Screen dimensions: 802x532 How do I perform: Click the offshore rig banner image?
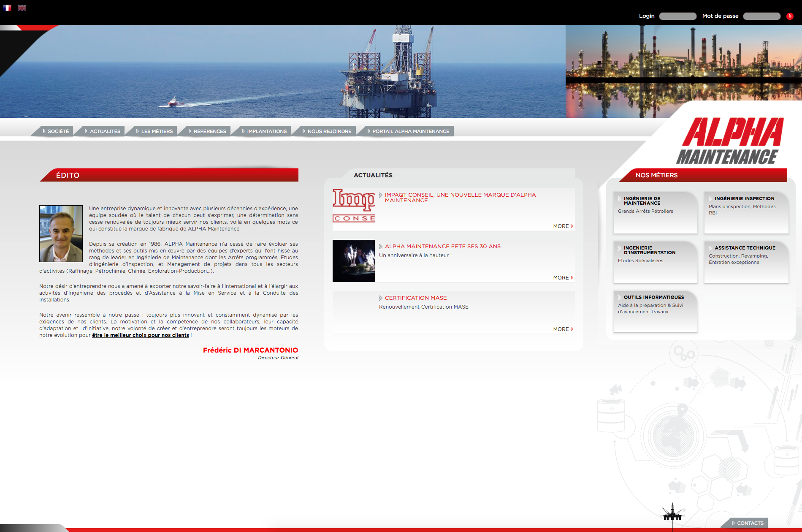[x=283, y=71]
